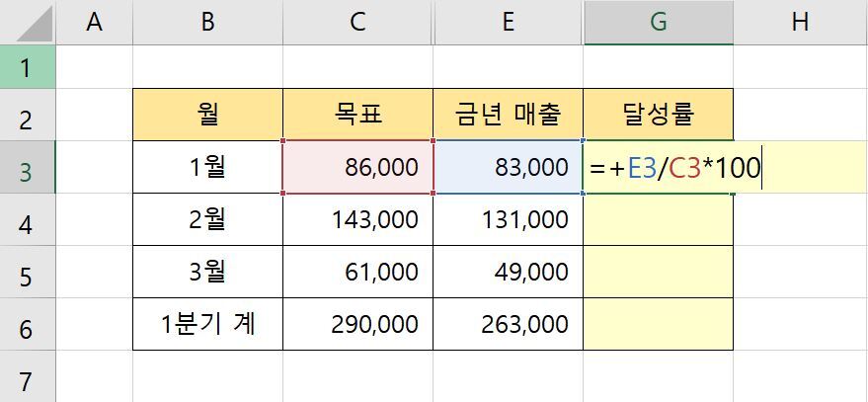Click the 금년 매출 header cell

pyautogui.click(x=509, y=115)
